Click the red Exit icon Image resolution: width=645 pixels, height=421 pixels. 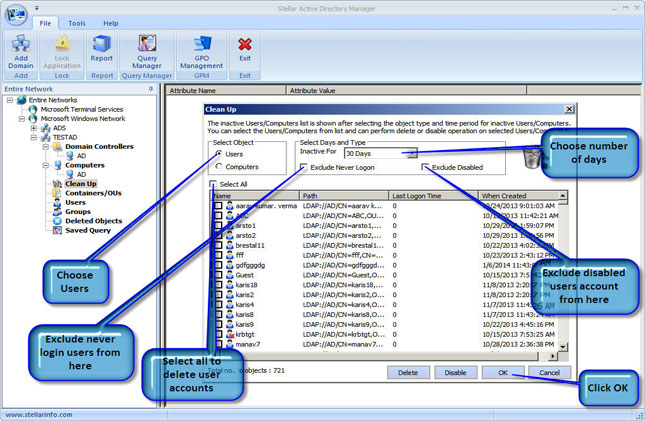pos(245,44)
